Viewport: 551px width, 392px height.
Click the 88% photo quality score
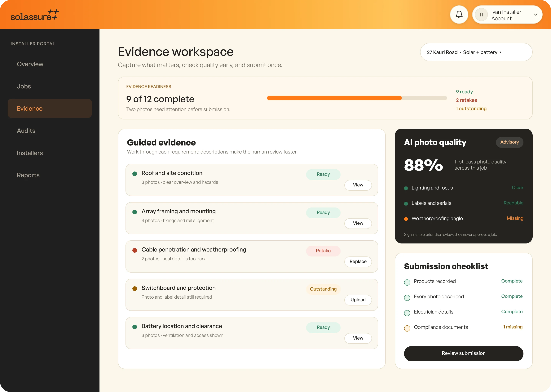423,165
